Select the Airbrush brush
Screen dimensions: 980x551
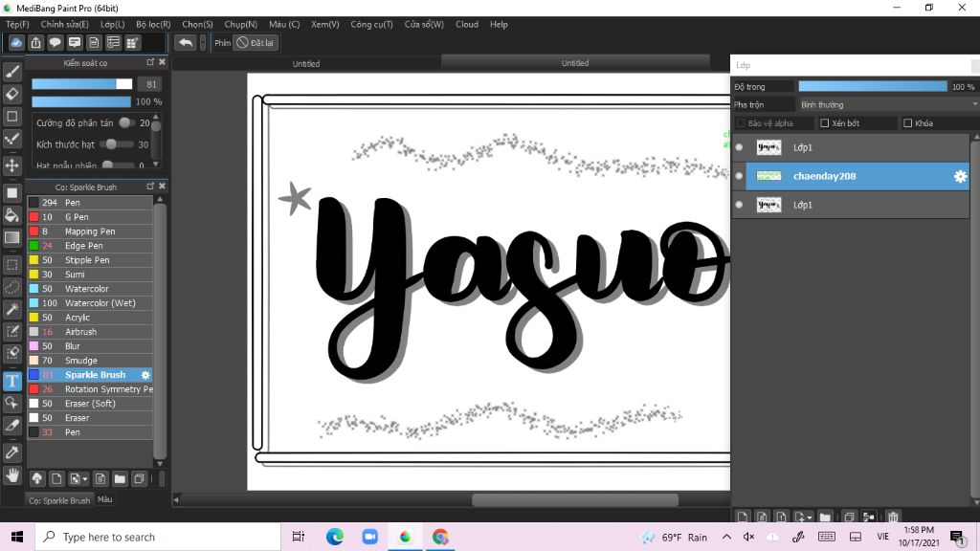coord(90,332)
